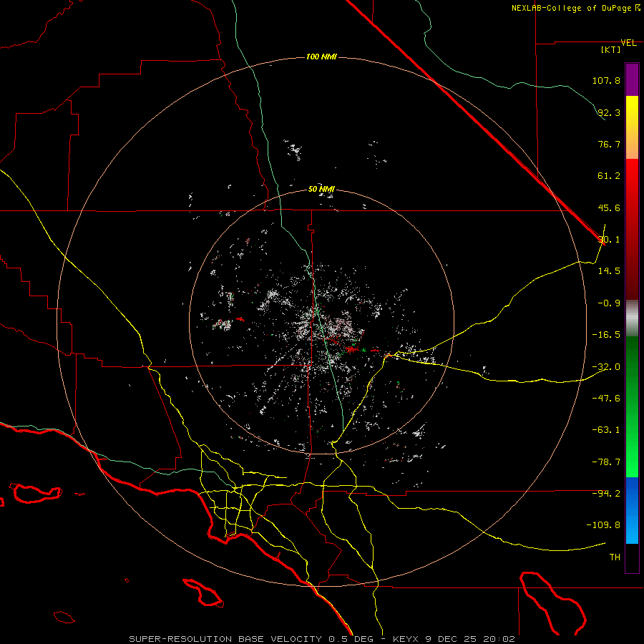The height and width of the screenshot is (644, 644).
Task: Click the -47.6 legend value
Action: [x=606, y=399]
